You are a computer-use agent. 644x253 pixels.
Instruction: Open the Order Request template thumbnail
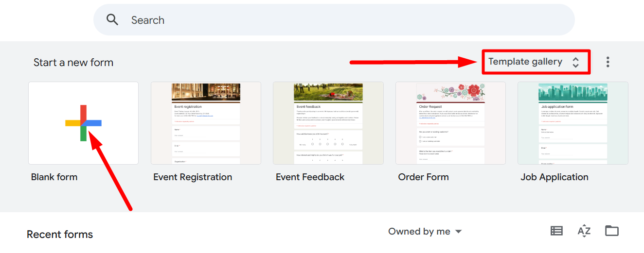pyautogui.click(x=450, y=123)
